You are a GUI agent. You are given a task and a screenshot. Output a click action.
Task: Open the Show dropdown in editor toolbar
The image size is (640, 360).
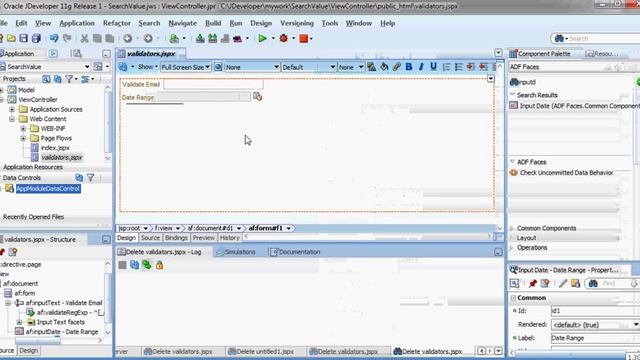tap(148, 67)
